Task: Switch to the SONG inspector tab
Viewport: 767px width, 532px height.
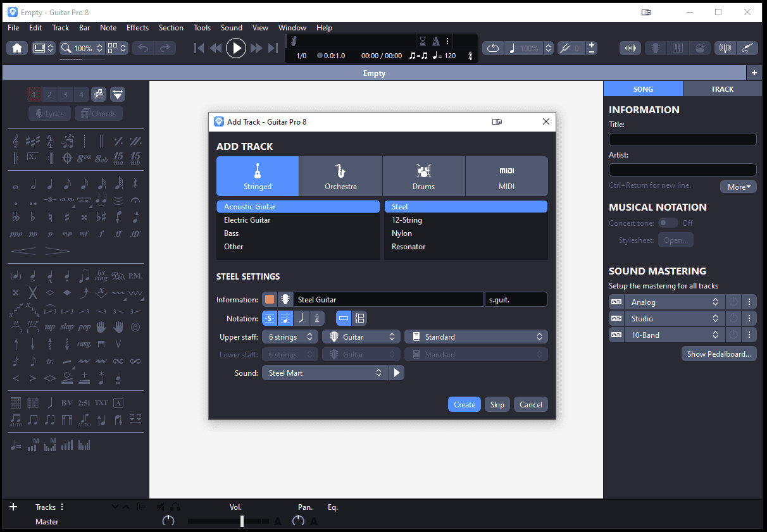Action: pyautogui.click(x=643, y=89)
